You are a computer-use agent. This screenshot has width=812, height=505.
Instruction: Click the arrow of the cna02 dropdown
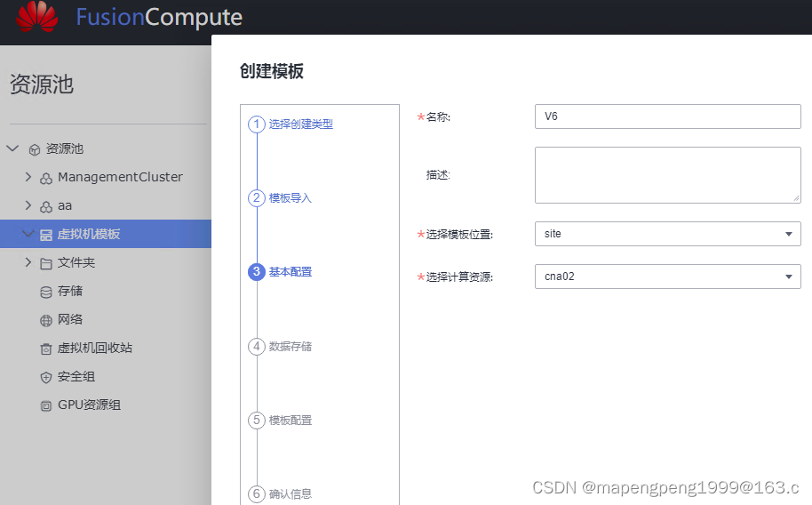tap(788, 277)
